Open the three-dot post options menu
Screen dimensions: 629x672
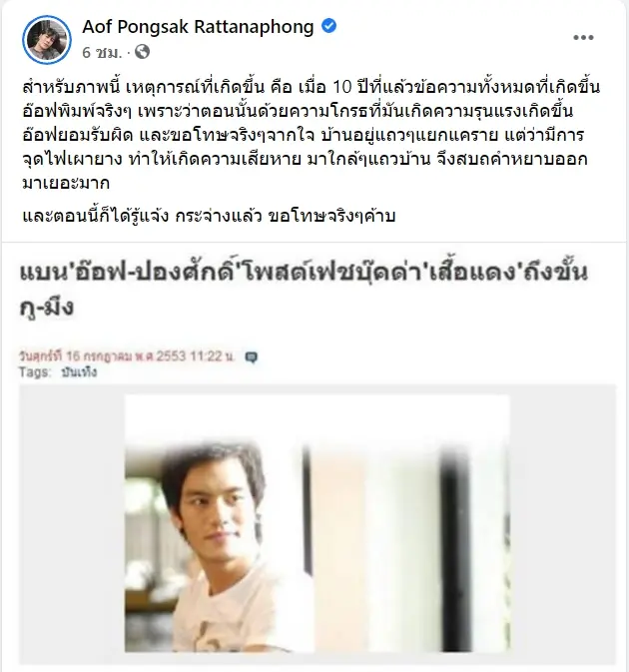pyautogui.click(x=583, y=38)
